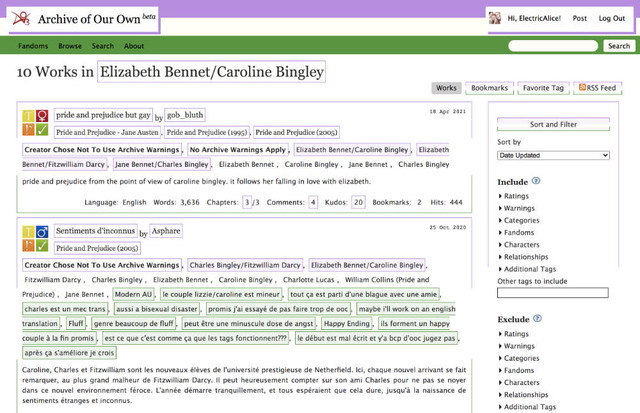Expand Include Additional Tags filter

(x=527, y=269)
